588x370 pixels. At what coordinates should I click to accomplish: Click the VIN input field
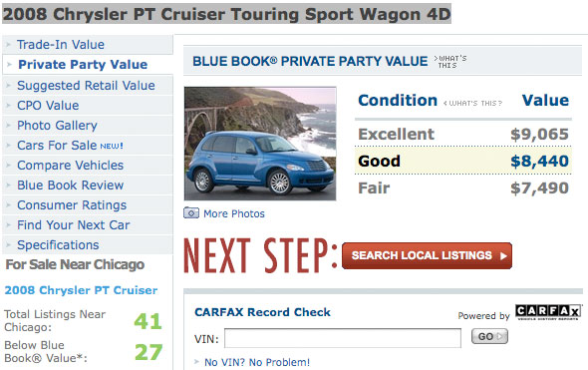343,338
